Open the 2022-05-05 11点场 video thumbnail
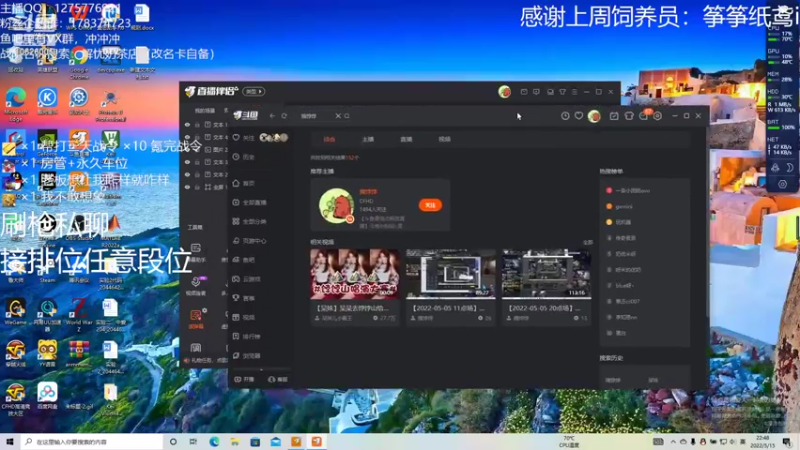Screen dimensions: 800x450 451,274
